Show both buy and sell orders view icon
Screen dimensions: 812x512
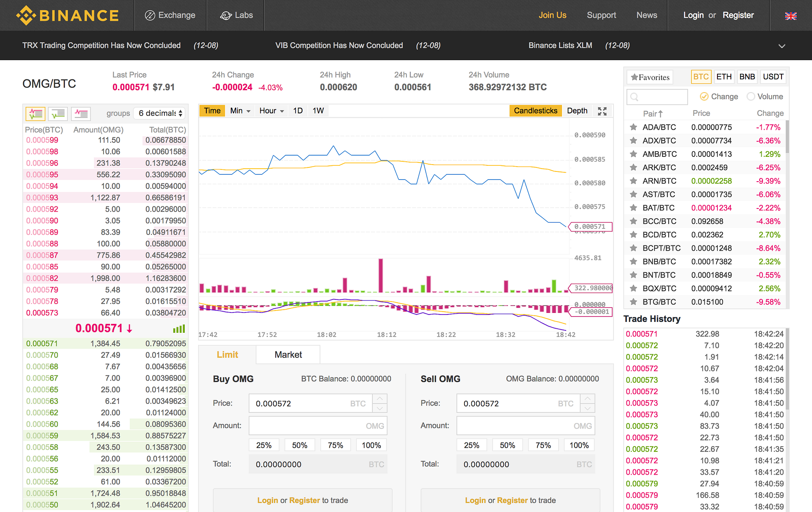click(x=35, y=113)
